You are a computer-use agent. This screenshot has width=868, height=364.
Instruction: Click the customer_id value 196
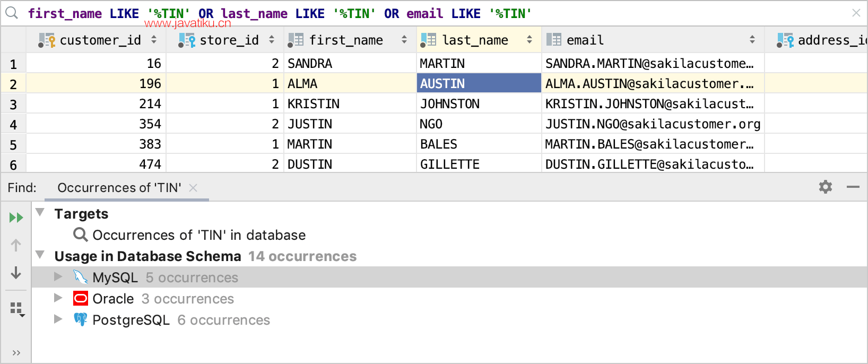point(96,83)
